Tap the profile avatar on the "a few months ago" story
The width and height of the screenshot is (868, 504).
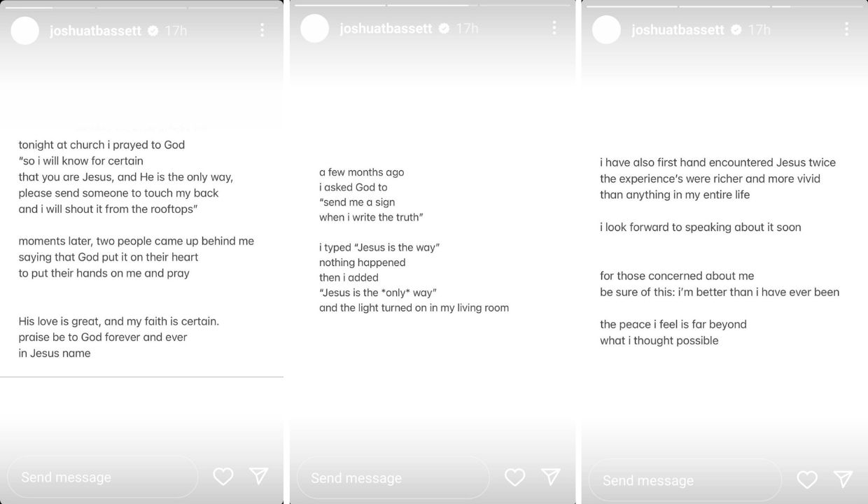pos(314,29)
